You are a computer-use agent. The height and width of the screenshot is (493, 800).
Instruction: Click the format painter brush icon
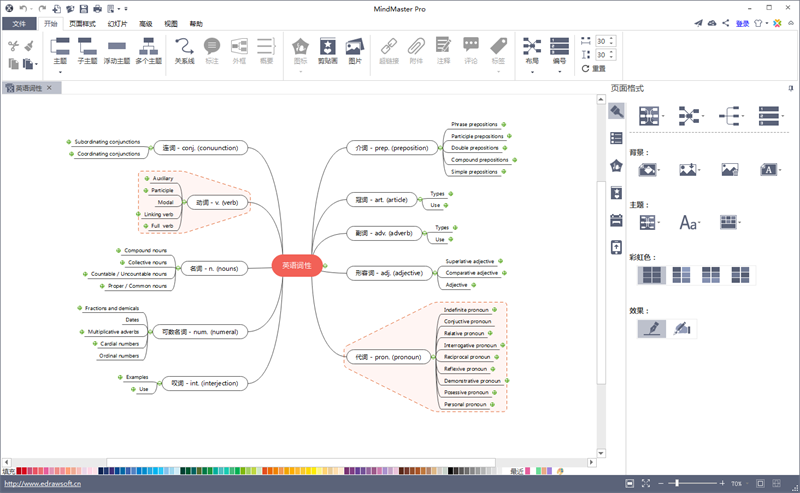[x=29, y=46]
